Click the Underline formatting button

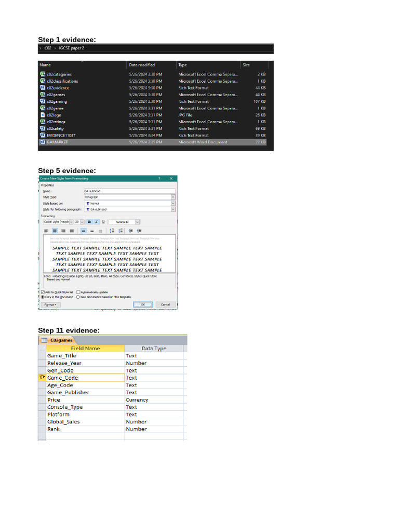click(x=103, y=222)
